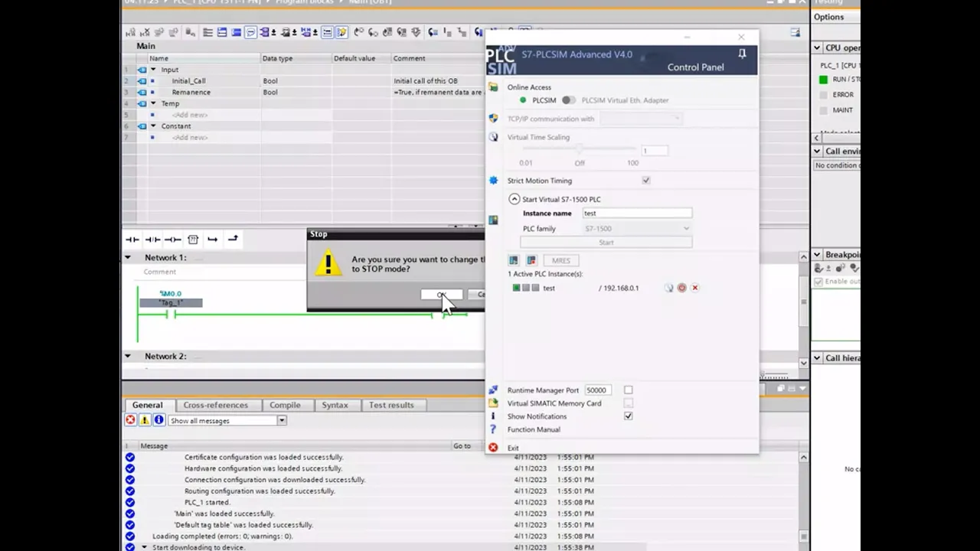Collapse Network 2
Image resolution: width=980 pixels, height=551 pixels.
pyautogui.click(x=128, y=357)
